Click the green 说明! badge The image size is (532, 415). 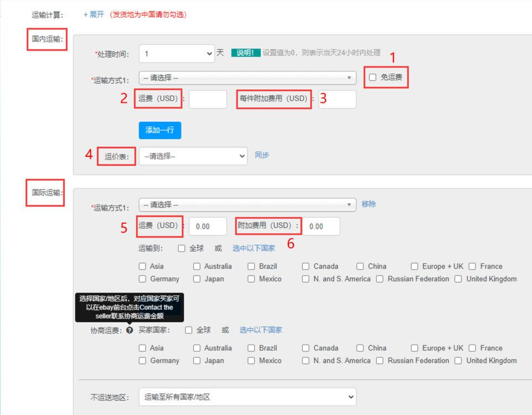246,53
